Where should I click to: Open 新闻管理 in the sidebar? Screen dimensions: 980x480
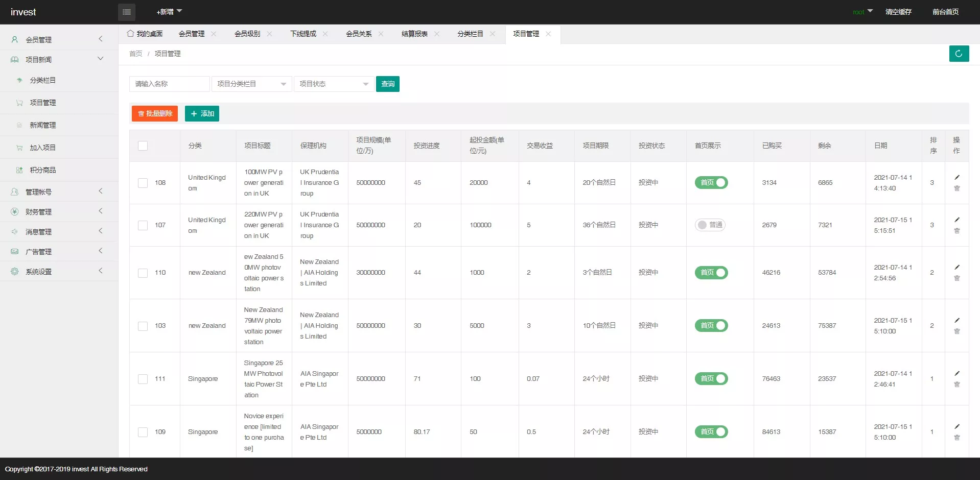[x=43, y=125]
